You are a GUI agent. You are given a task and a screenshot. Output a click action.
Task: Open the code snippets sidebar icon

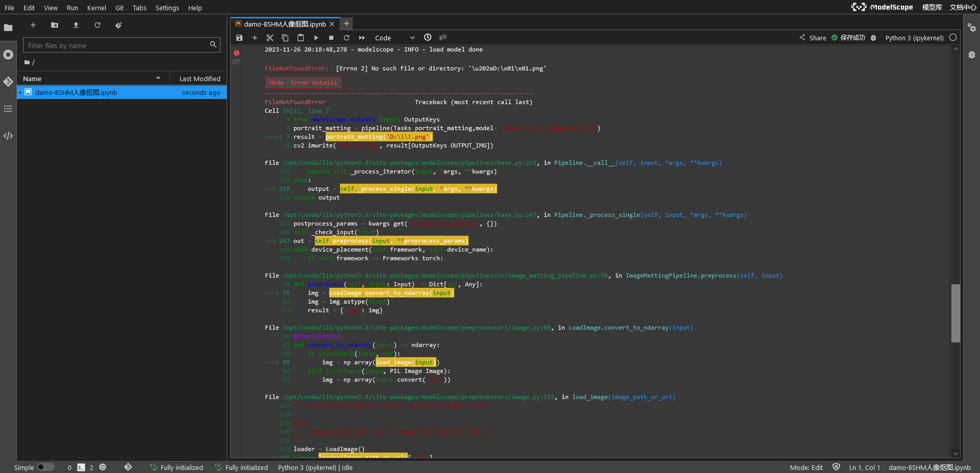point(8,136)
